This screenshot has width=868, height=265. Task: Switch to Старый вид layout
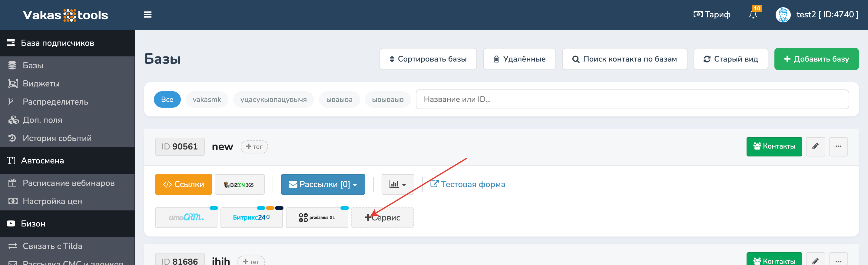tap(731, 59)
